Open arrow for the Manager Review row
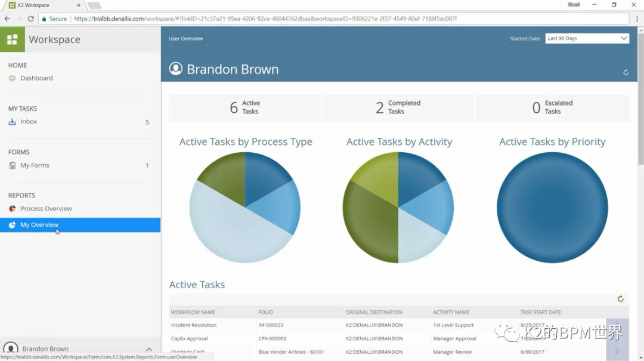644x361 pixels. click(617, 351)
